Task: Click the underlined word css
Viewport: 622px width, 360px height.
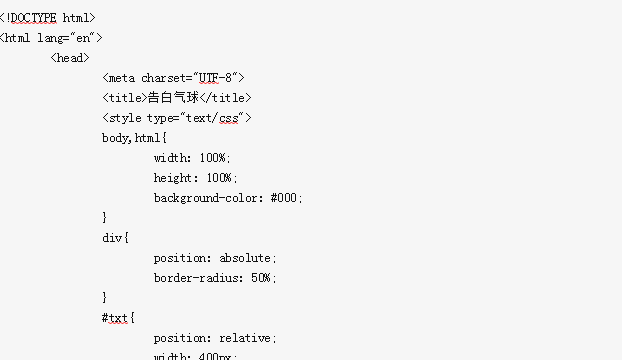Action: click(x=229, y=119)
